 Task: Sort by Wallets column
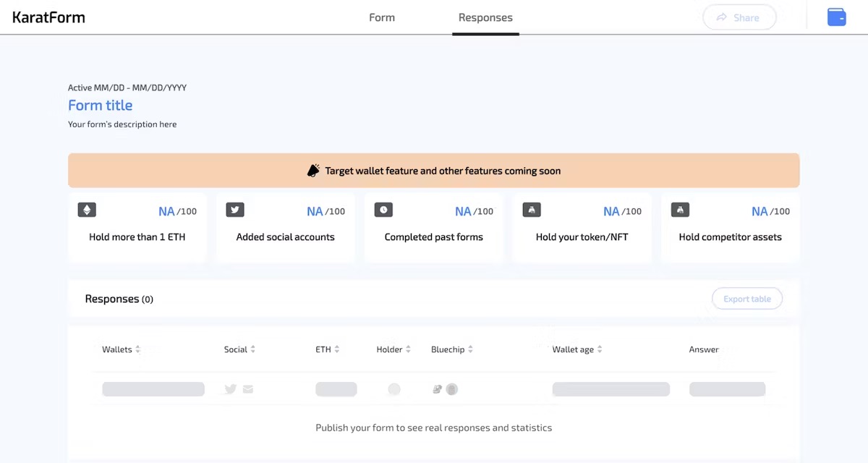coord(121,349)
